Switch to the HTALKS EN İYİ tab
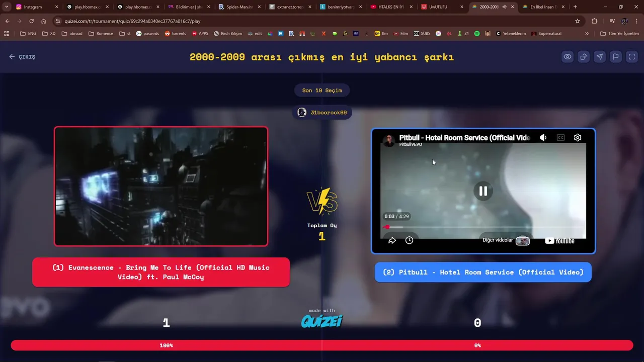Image resolution: width=644 pixels, height=362 pixels. click(390, 7)
